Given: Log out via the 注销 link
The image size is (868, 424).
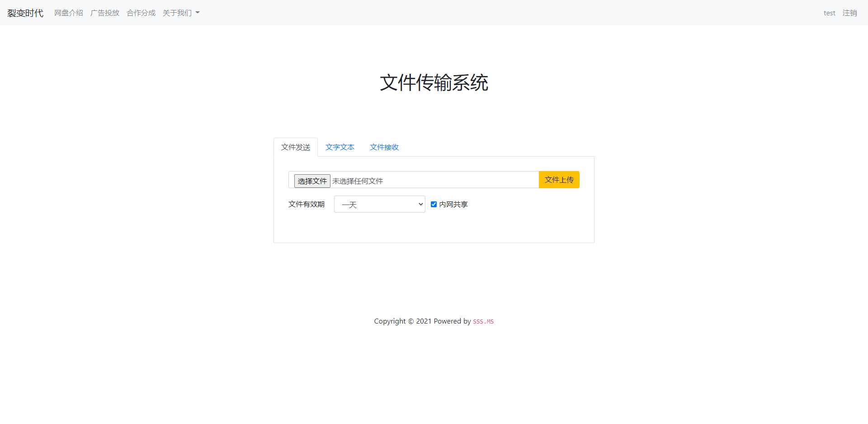Looking at the screenshot, I should (850, 13).
